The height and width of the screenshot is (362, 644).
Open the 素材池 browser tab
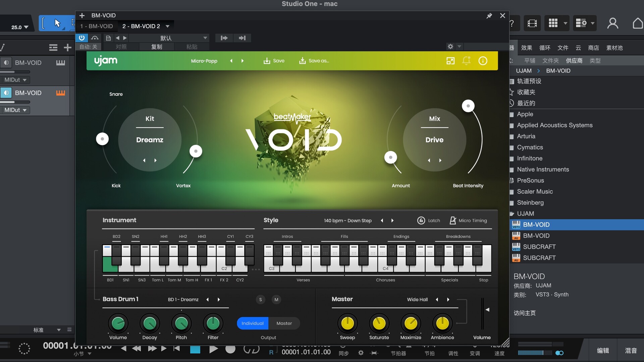click(x=614, y=48)
